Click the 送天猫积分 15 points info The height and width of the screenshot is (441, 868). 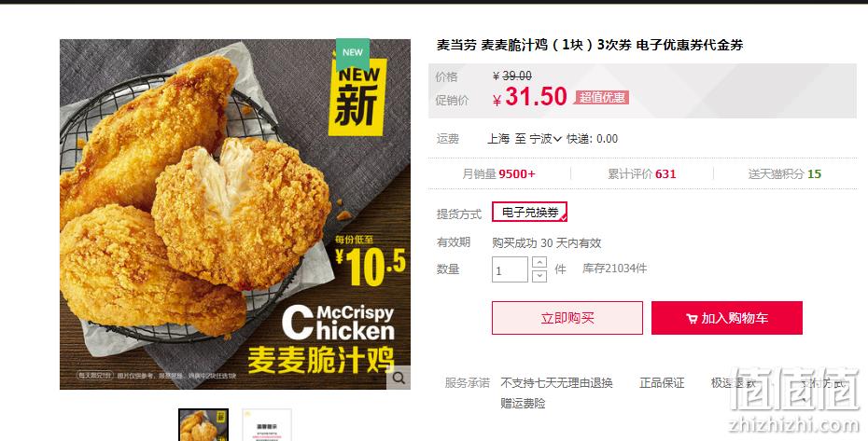(784, 174)
